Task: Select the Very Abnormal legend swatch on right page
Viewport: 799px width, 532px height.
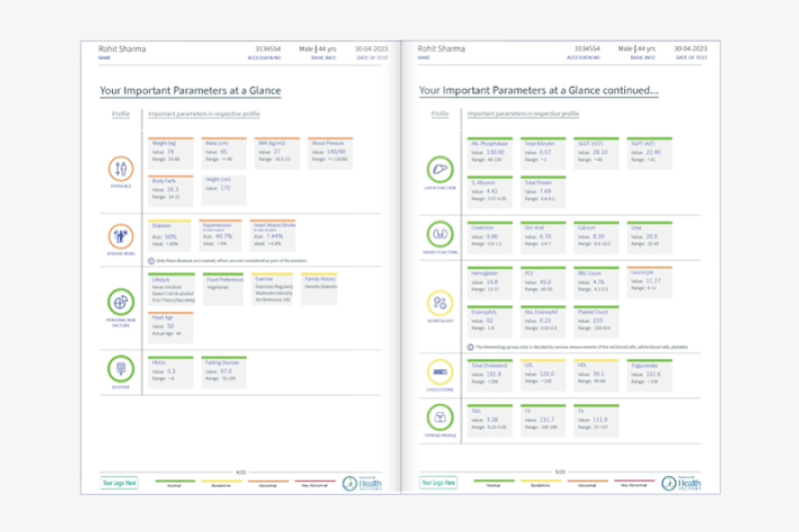Action: [x=632, y=482]
